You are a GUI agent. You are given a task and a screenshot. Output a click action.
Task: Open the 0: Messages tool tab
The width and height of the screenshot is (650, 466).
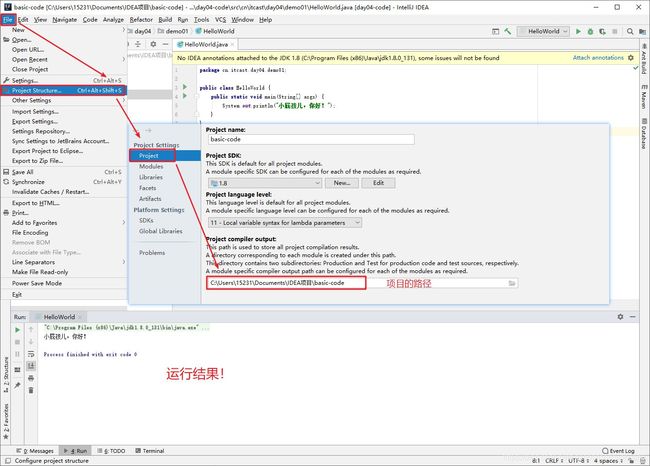35,451
